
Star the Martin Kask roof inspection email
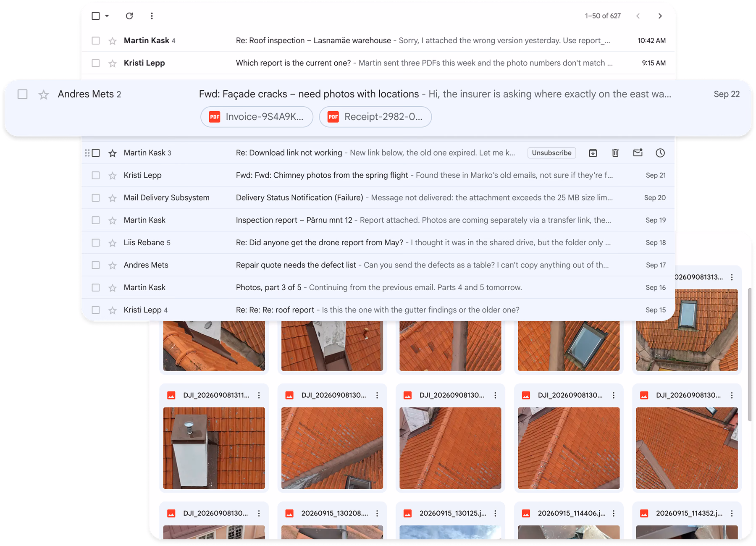(x=112, y=41)
